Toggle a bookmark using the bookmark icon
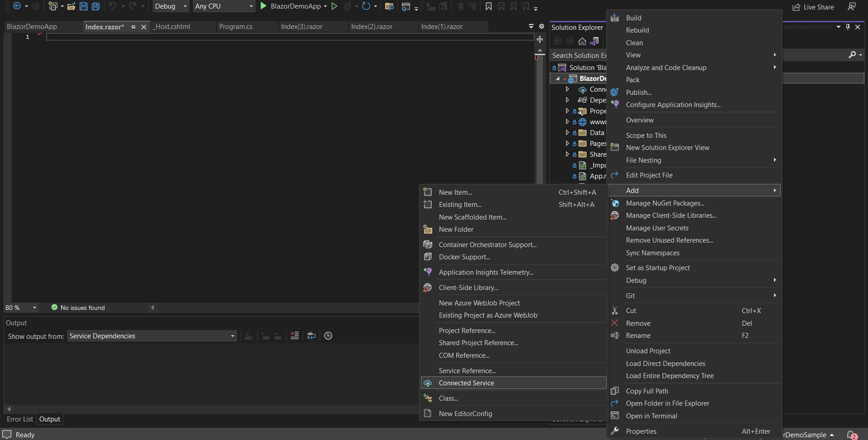 [x=489, y=6]
